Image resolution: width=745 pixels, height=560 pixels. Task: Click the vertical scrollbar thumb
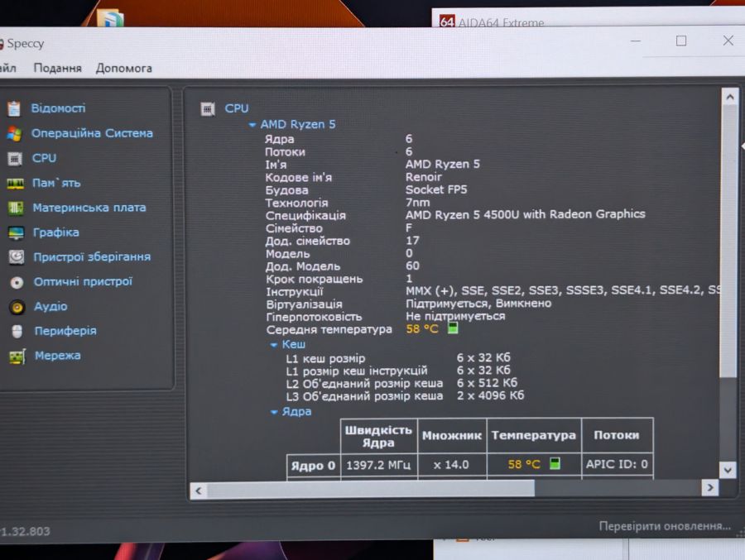point(729,242)
